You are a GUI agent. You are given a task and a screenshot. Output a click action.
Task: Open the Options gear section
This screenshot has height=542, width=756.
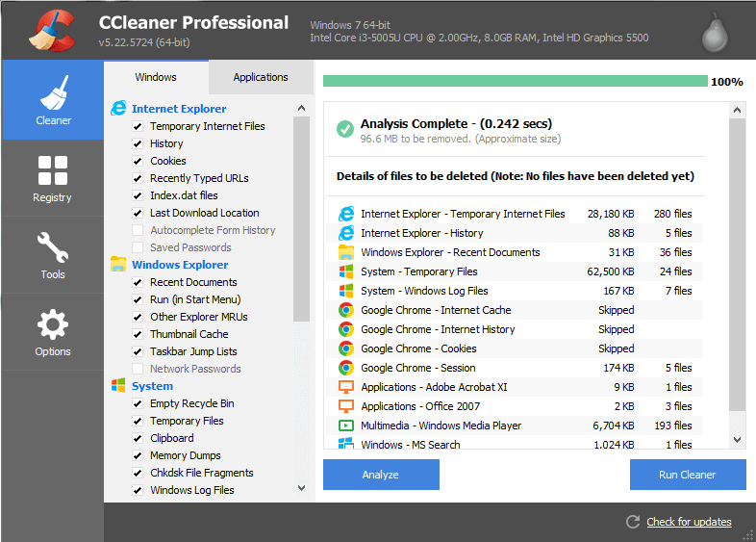tap(53, 332)
